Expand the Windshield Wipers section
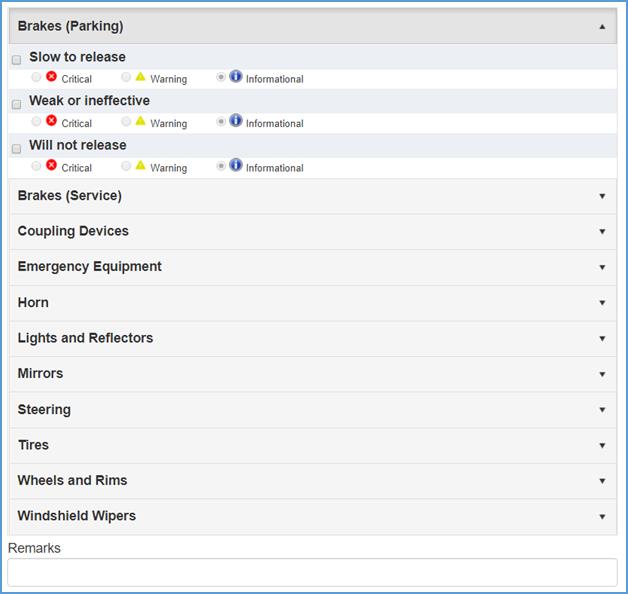The image size is (628, 594). pos(602,516)
